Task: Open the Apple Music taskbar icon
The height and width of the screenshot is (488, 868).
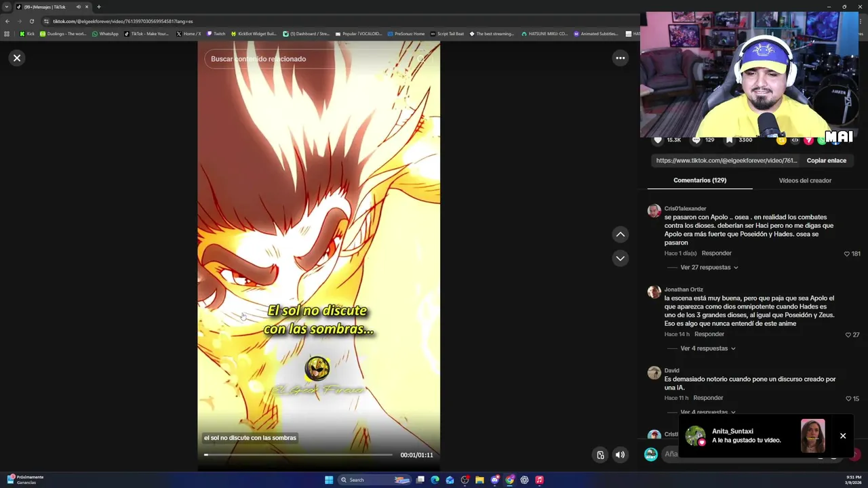Action: pyautogui.click(x=539, y=480)
